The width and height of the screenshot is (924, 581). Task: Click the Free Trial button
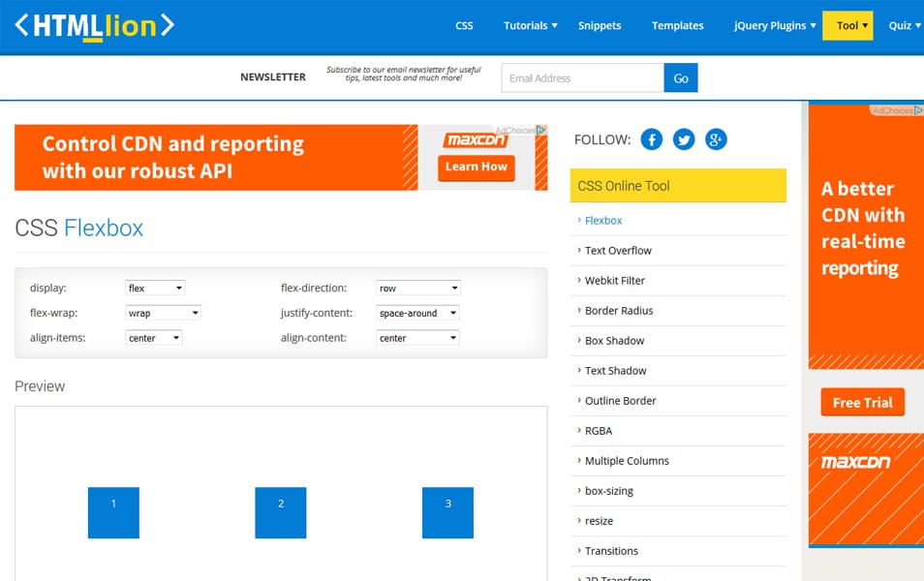(x=862, y=403)
